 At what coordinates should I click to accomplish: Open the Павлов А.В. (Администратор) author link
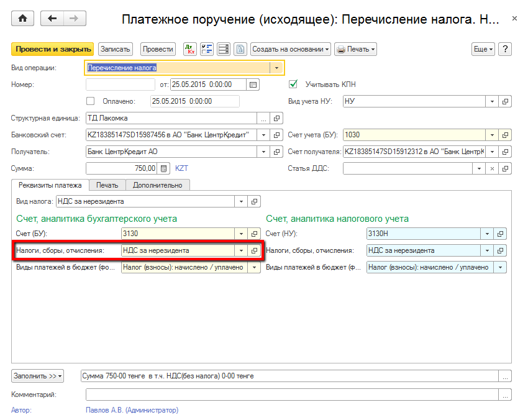point(132,410)
